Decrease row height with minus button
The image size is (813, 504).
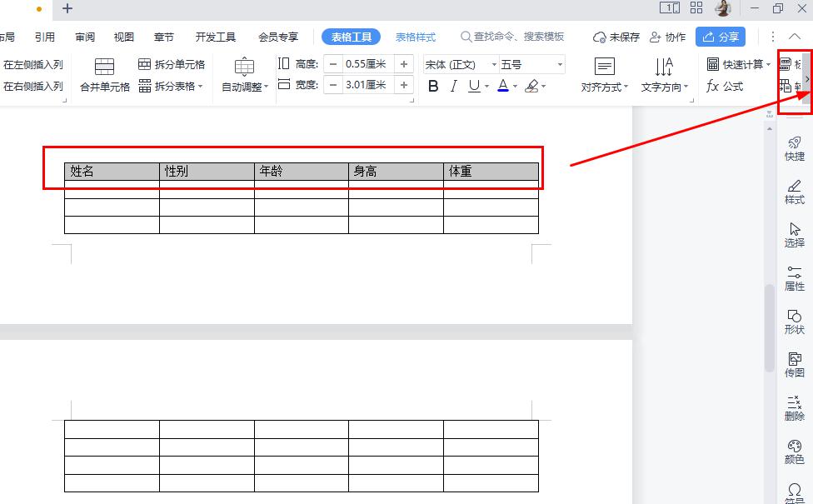(333, 64)
